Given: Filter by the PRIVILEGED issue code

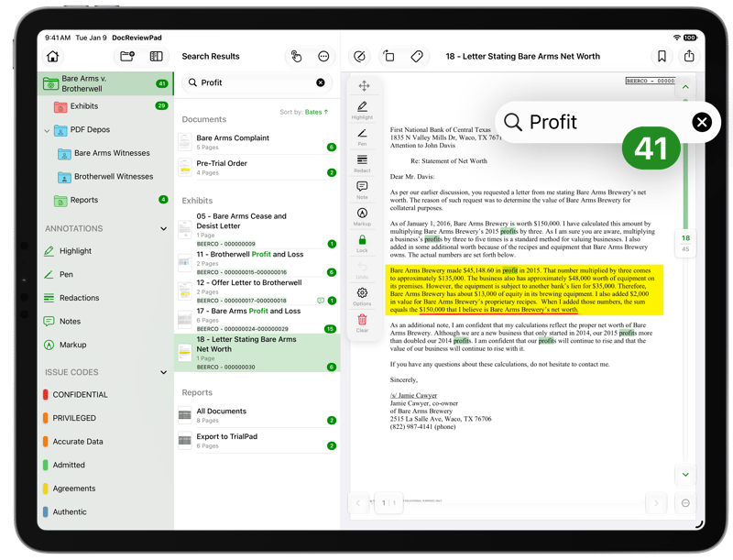Looking at the screenshot, I should [105, 418].
